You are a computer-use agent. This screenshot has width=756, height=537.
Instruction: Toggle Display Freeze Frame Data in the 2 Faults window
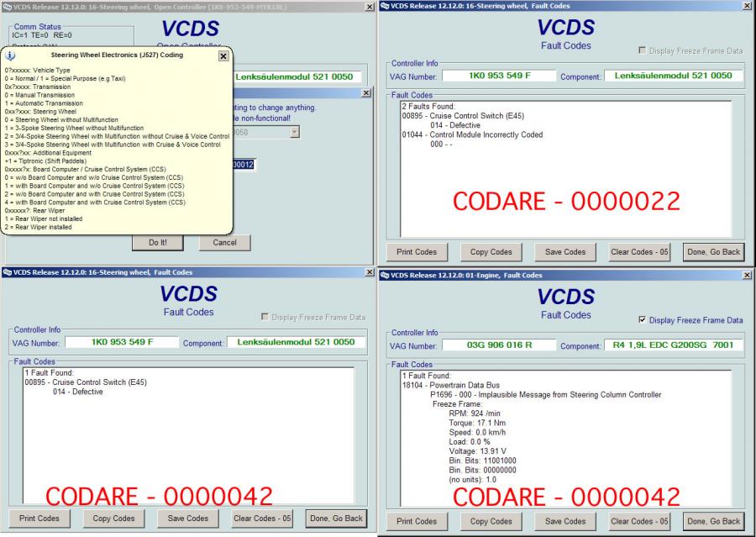(x=643, y=51)
